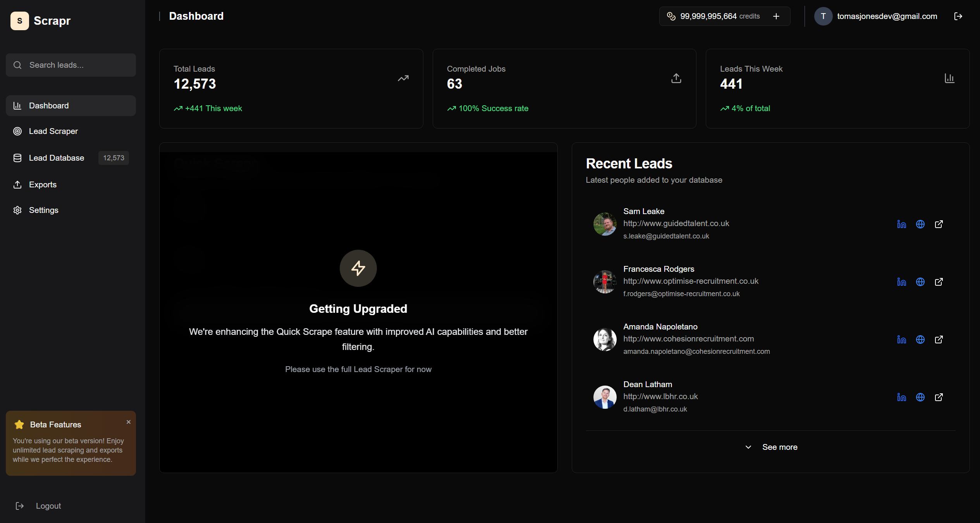Click the globe icon for Dean Latham
Image resolution: width=980 pixels, height=523 pixels.
(x=920, y=397)
